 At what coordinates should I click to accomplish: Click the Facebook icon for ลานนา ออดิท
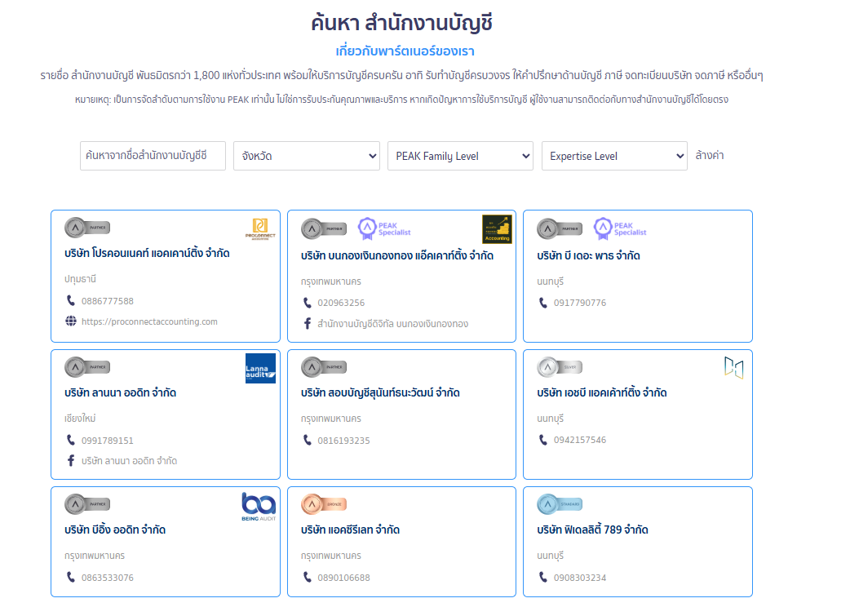pos(70,459)
